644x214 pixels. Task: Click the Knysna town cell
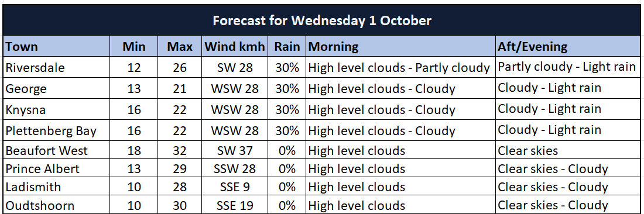57,109
